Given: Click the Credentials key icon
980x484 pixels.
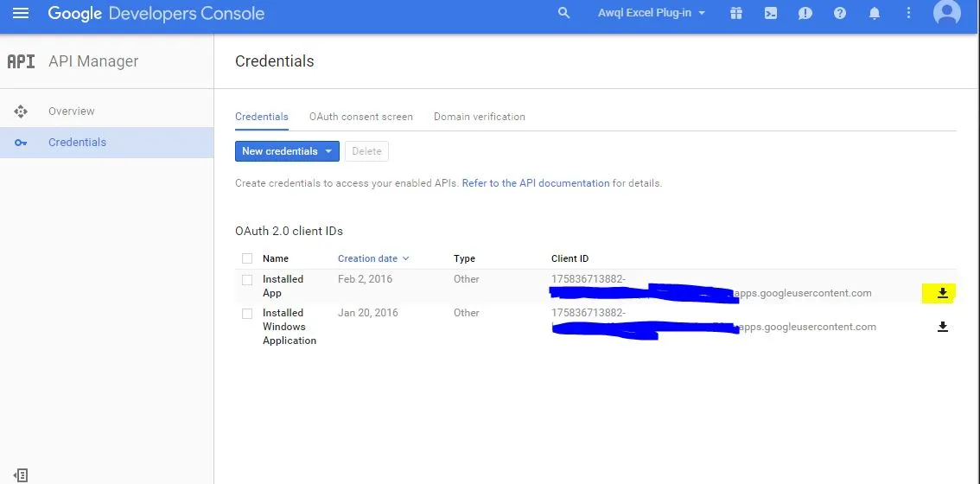Looking at the screenshot, I should tap(21, 143).
